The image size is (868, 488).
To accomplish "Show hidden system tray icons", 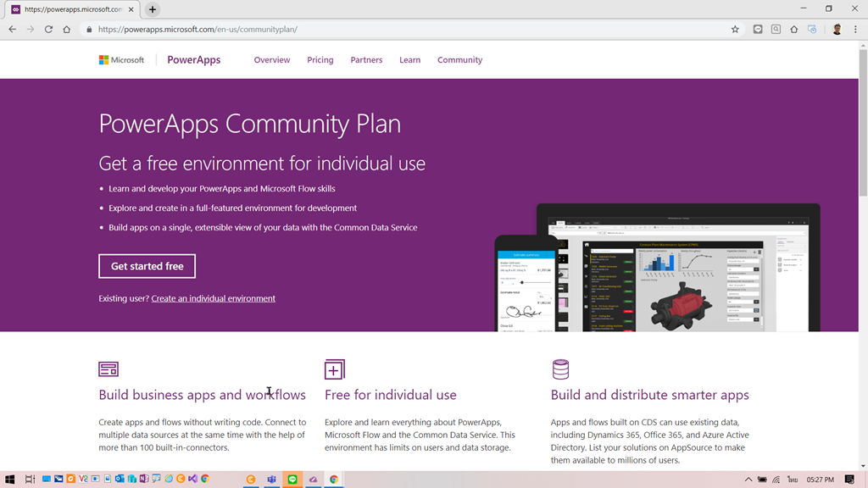I will (x=748, y=480).
